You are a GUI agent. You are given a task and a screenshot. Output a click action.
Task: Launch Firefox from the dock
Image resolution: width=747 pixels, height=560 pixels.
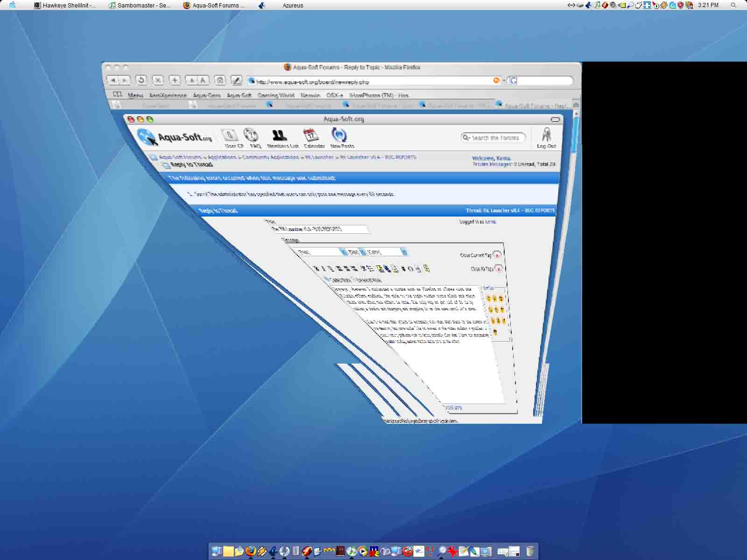251,551
